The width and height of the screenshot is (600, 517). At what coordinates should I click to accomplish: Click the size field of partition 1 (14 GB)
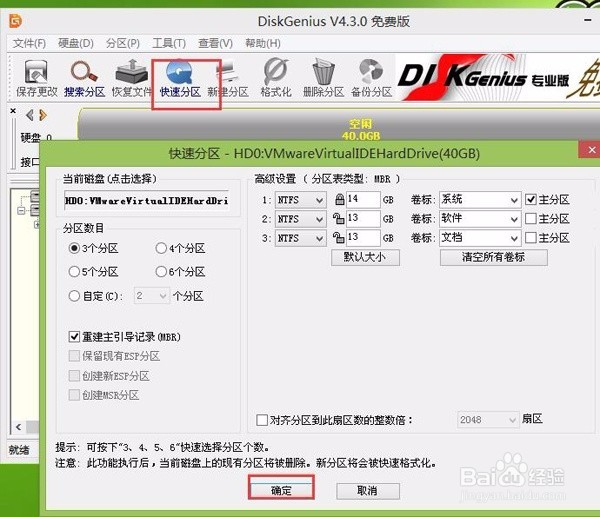click(363, 199)
